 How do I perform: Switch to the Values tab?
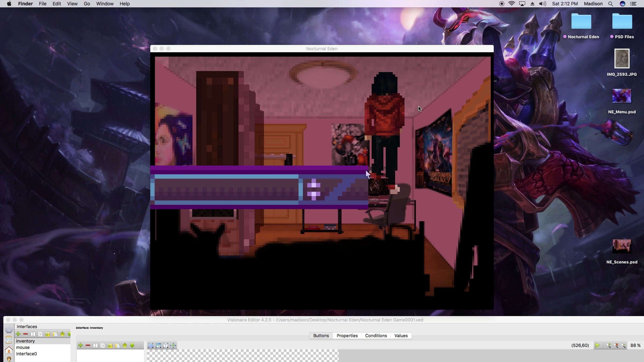[x=401, y=336]
